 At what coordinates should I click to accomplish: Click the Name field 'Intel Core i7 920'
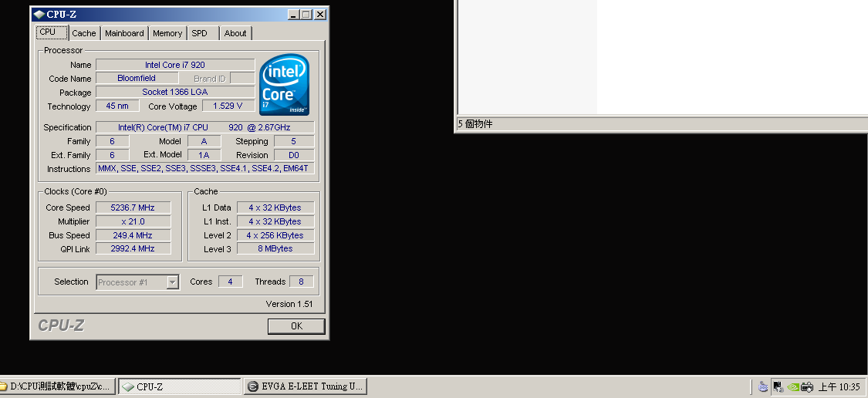coord(175,65)
